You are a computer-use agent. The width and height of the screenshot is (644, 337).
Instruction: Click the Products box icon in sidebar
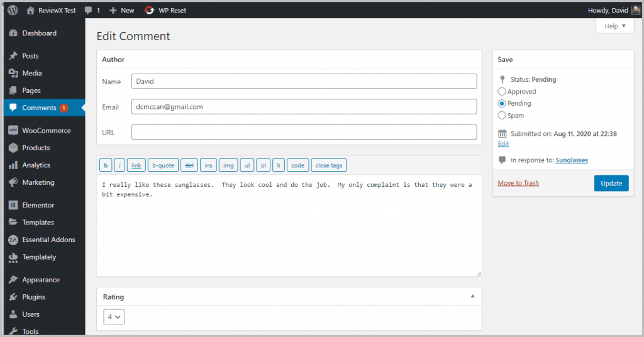(13, 148)
